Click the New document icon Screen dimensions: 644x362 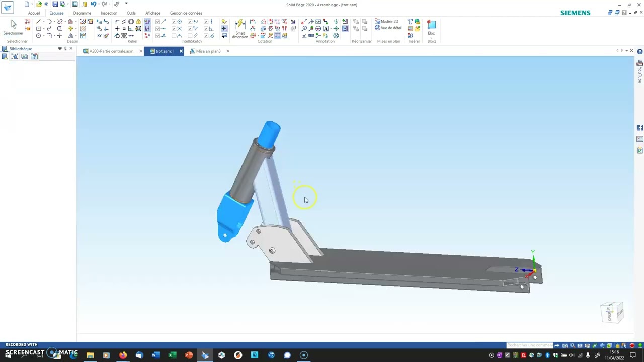pos(27,4)
